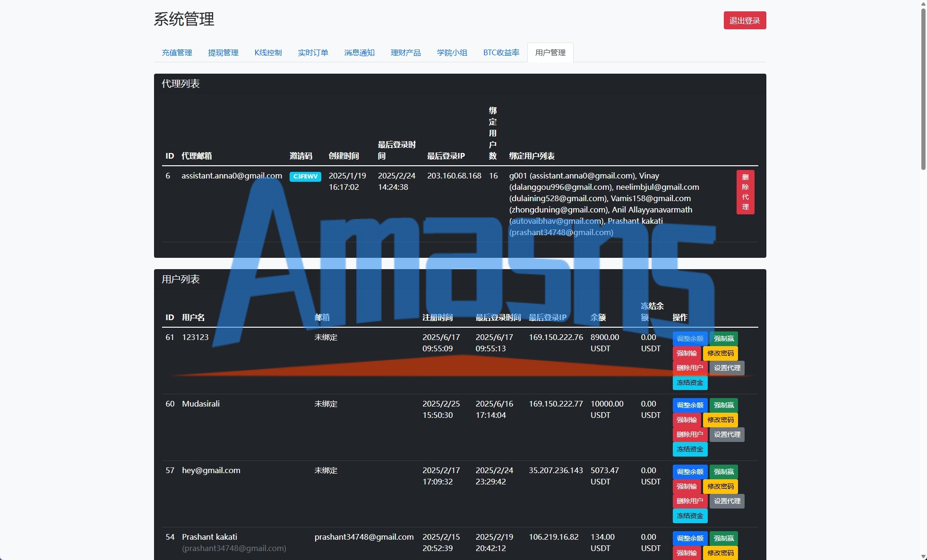Force win for Mudasirali
Viewport: 927px width, 560px height.
(724, 405)
